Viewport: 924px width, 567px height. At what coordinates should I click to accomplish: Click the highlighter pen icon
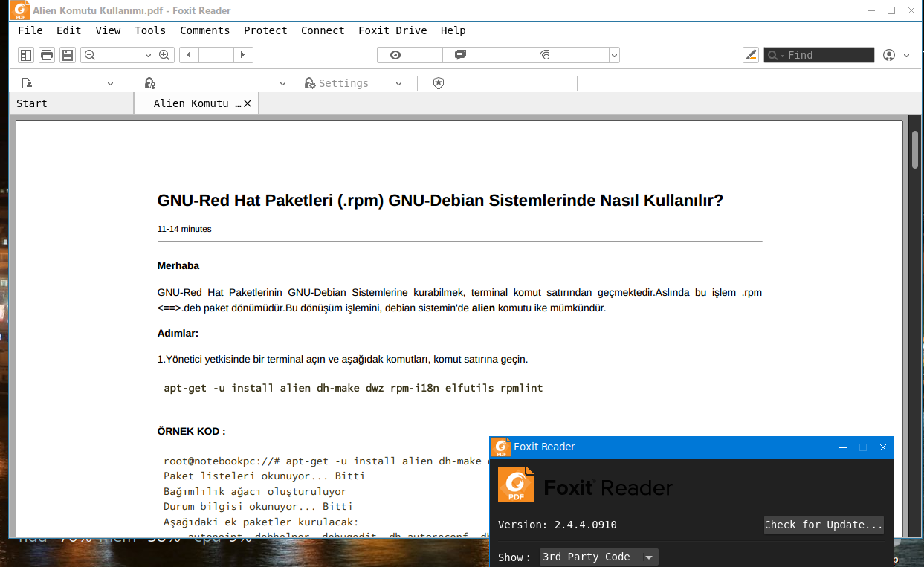[751, 55]
